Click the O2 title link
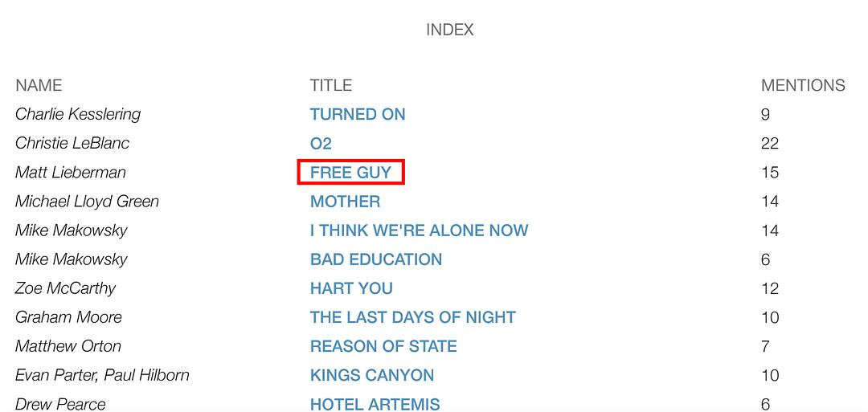The height and width of the screenshot is (412, 868). pyautogui.click(x=321, y=143)
